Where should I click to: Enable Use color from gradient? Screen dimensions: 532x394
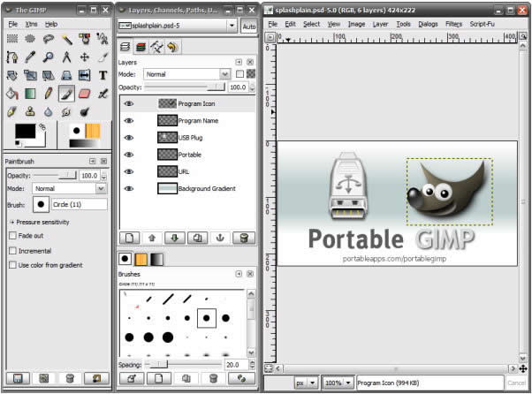(x=12, y=265)
